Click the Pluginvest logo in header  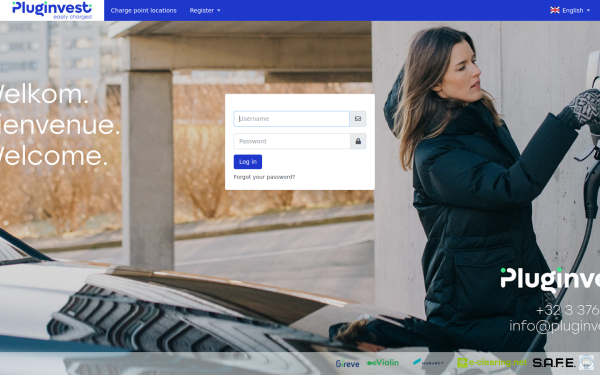point(52,10)
